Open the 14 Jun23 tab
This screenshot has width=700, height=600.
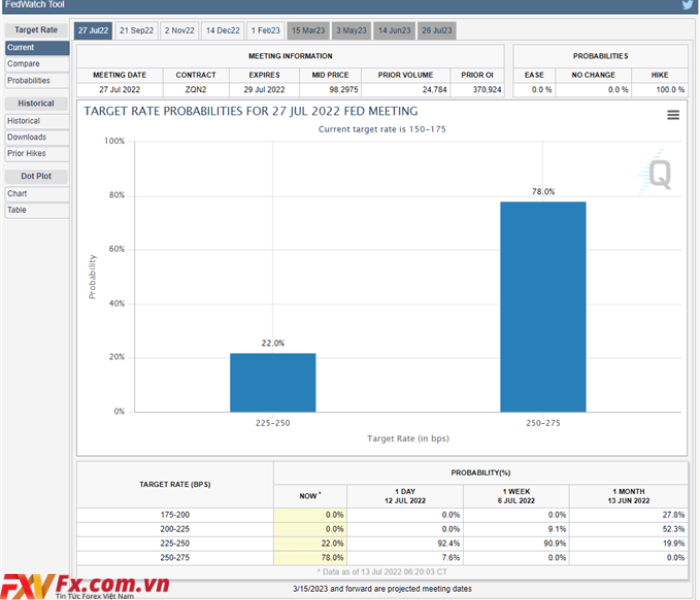(x=394, y=30)
